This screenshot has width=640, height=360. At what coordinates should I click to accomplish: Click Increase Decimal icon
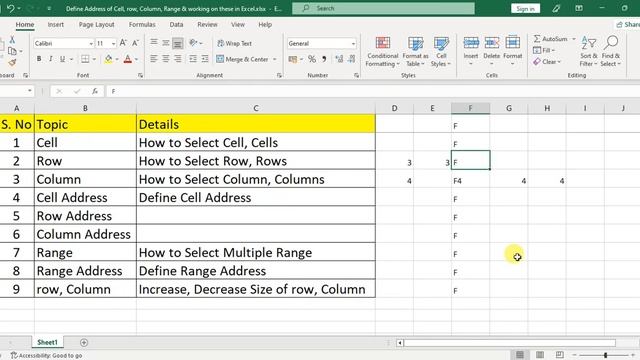pos(339,59)
